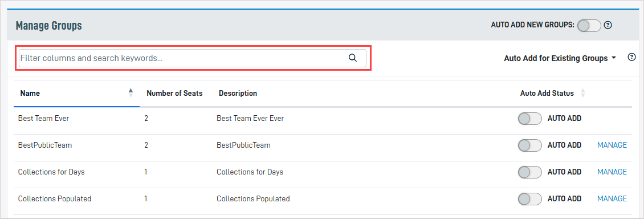Click the BestPublicTeam description cell

[x=243, y=145]
